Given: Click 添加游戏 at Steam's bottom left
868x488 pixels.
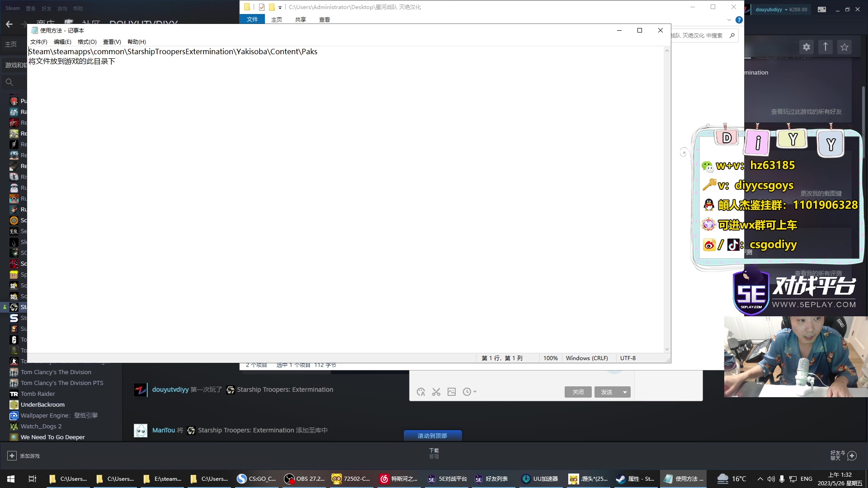Looking at the screenshot, I should coord(24,456).
